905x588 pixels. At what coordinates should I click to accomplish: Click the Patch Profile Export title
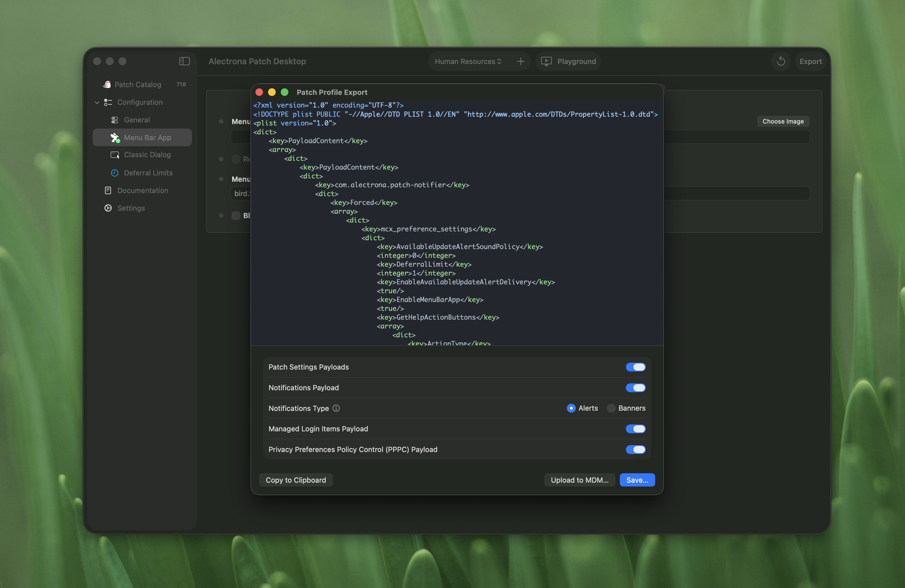pos(332,92)
